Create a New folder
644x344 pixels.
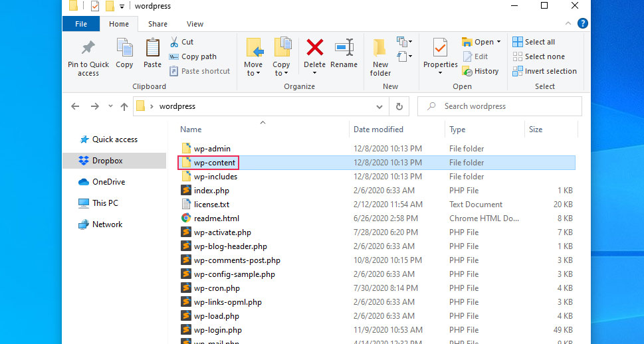coord(380,58)
